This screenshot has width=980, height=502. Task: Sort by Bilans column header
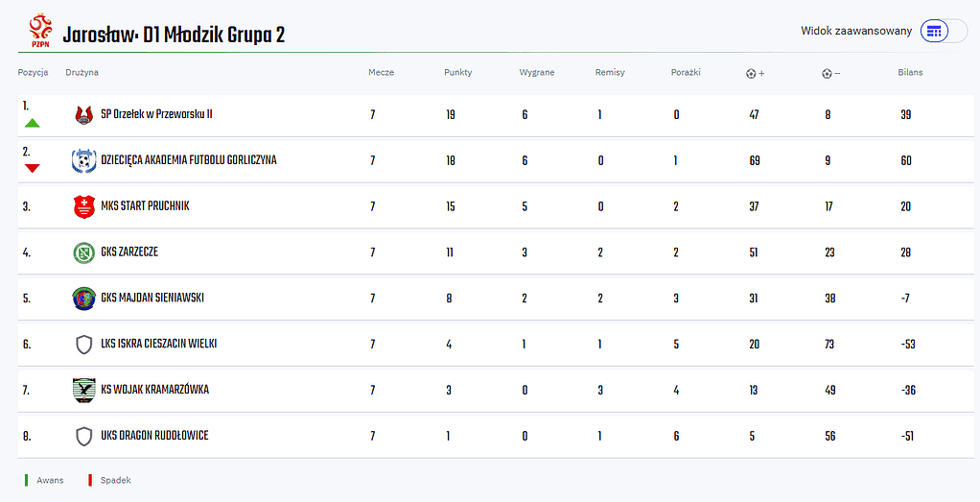coord(910,73)
